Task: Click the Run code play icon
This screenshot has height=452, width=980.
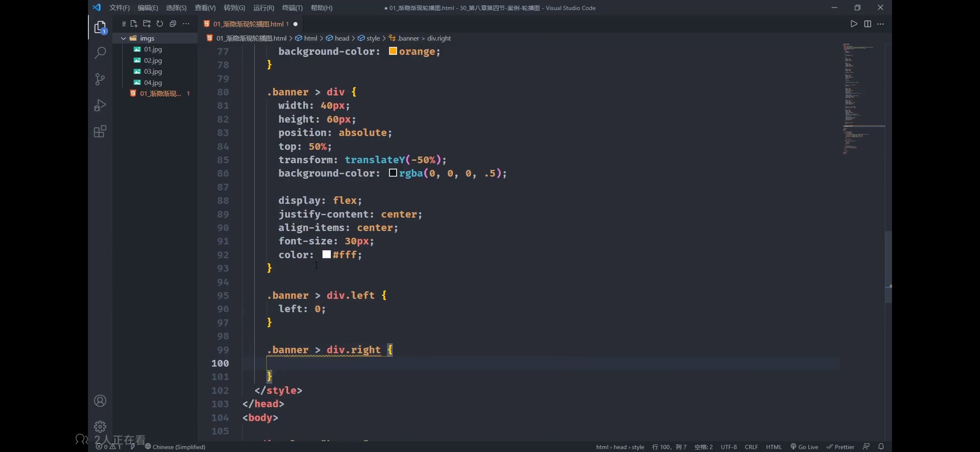Action: (x=854, y=24)
